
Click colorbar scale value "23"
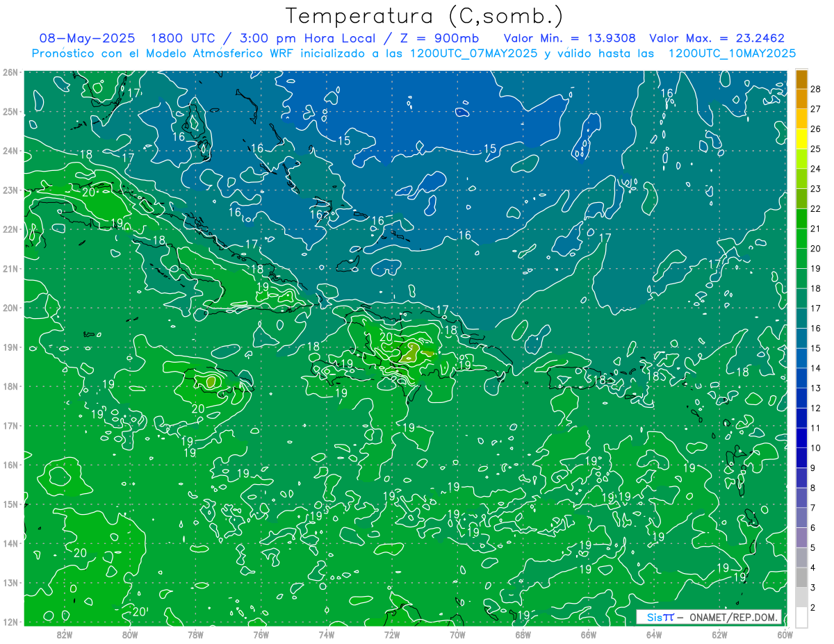[x=815, y=188]
